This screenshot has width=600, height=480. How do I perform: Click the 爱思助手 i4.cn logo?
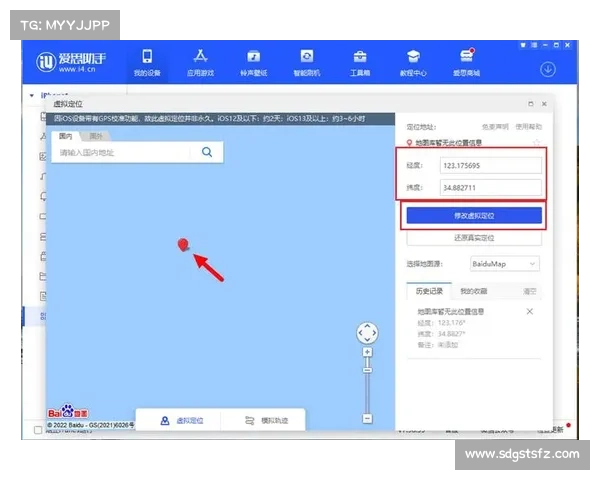point(71,62)
